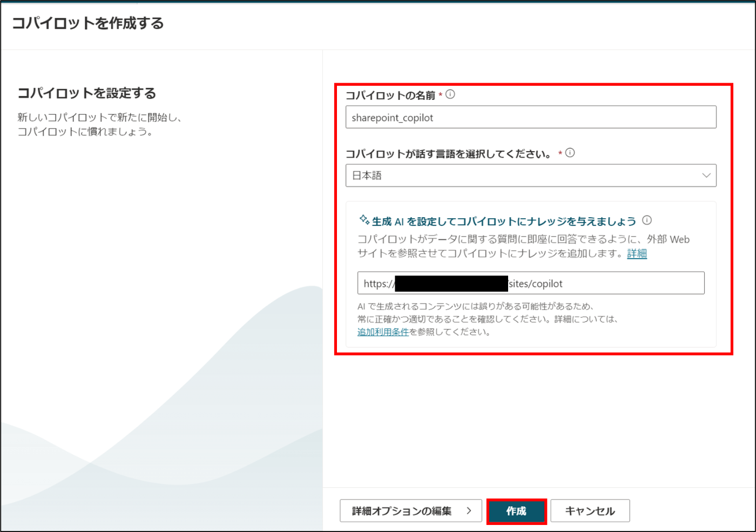Focus the website URL input field

pos(531,283)
